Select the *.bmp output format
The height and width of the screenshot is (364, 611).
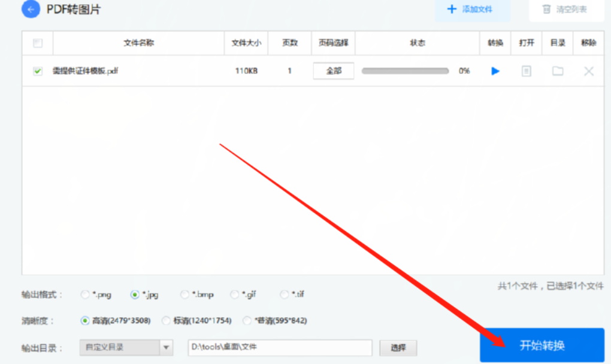[184, 295]
